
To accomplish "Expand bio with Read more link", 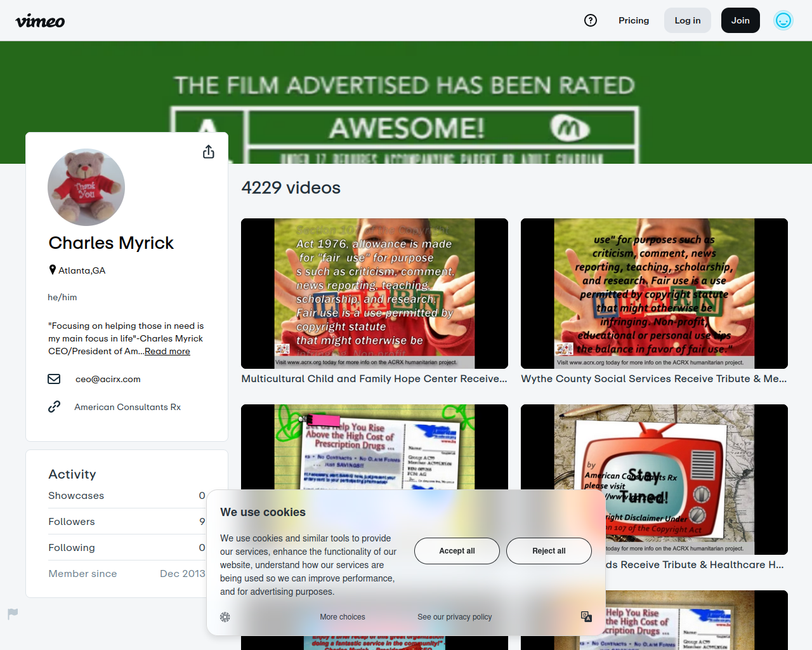I will pyautogui.click(x=167, y=351).
